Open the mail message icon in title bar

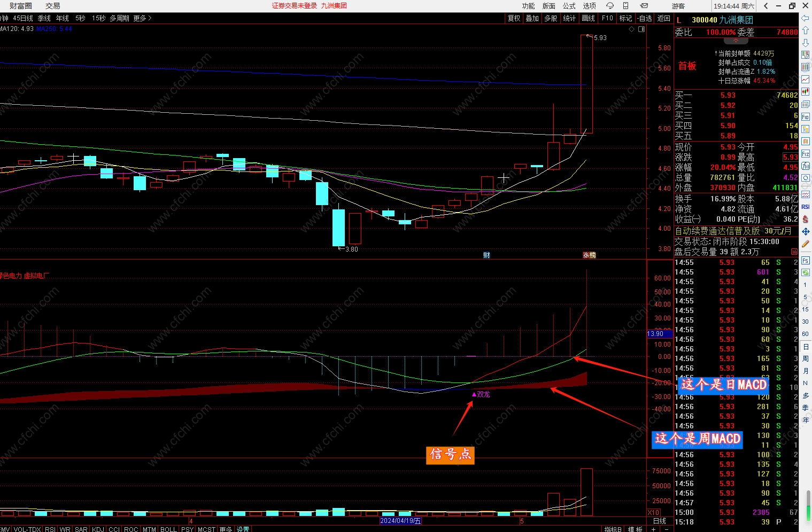pos(644,6)
